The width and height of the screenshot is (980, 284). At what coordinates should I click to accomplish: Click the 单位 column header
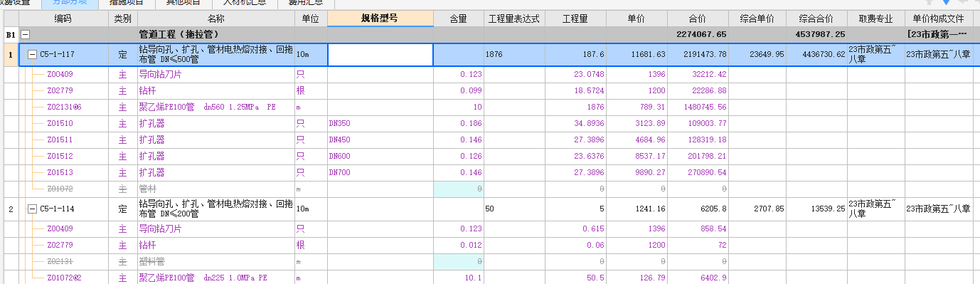pyautogui.click(x=311, y=19)
